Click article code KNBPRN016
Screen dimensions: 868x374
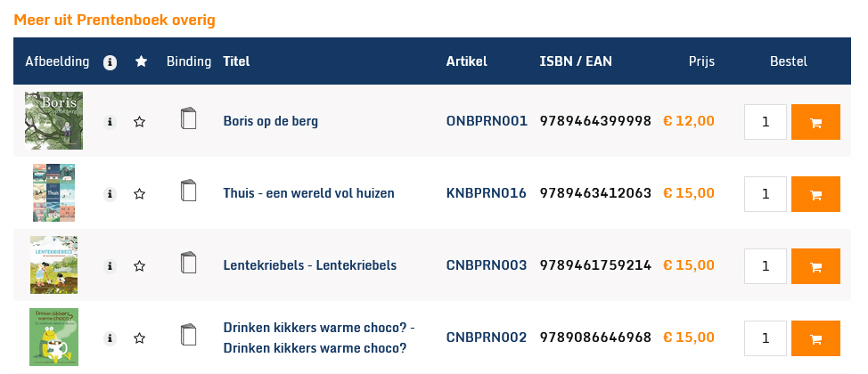click(x=486, y=193)
